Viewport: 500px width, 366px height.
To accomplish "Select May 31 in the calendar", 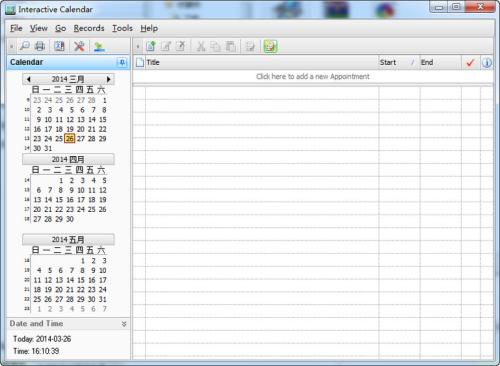I will [103, 299].
